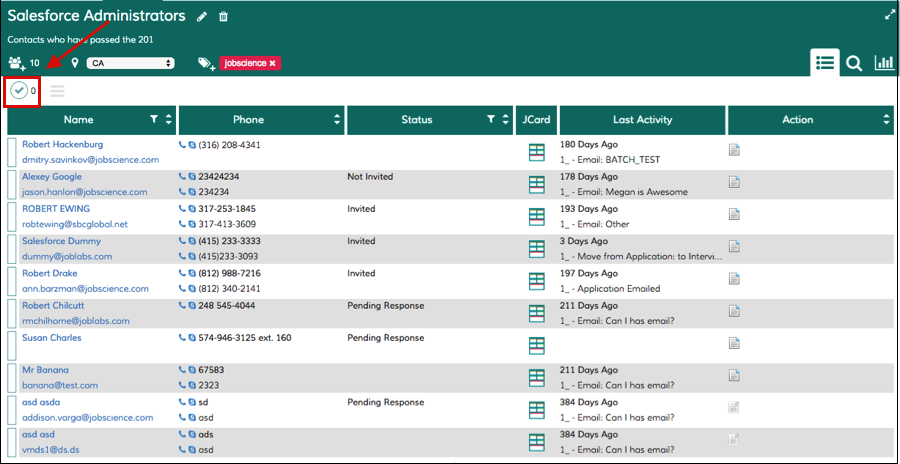Open Salesforce Dummy's JCard icon

537,249
